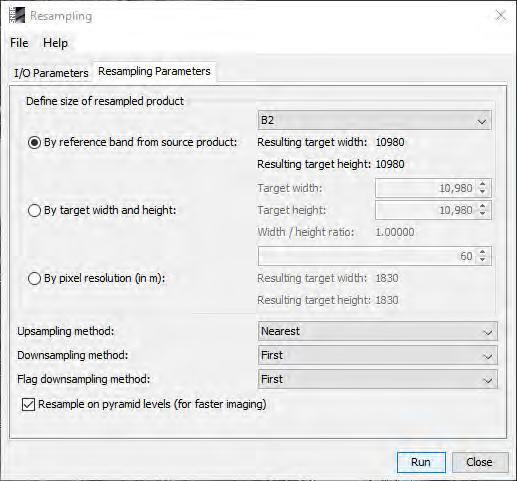Open the Downsampling method dropdown

pyautogui.click(x=378, y=355)
